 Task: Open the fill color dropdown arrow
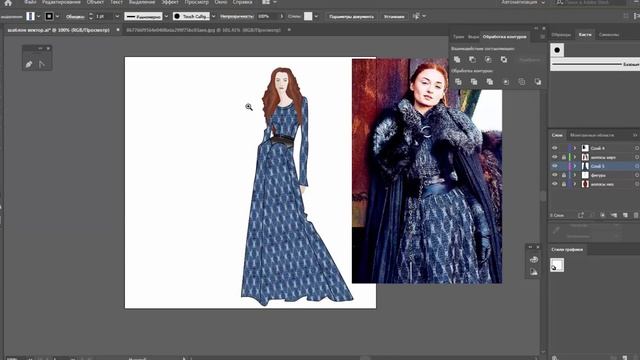[x=38, y=16]
